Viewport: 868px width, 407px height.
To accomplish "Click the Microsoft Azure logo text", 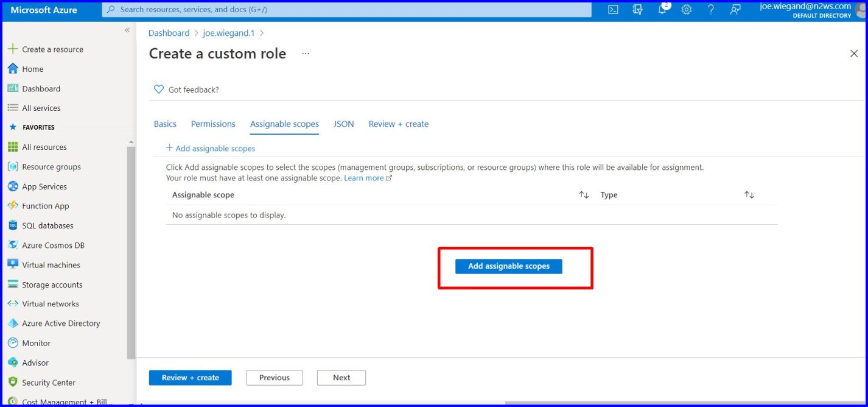I will 44,10.
